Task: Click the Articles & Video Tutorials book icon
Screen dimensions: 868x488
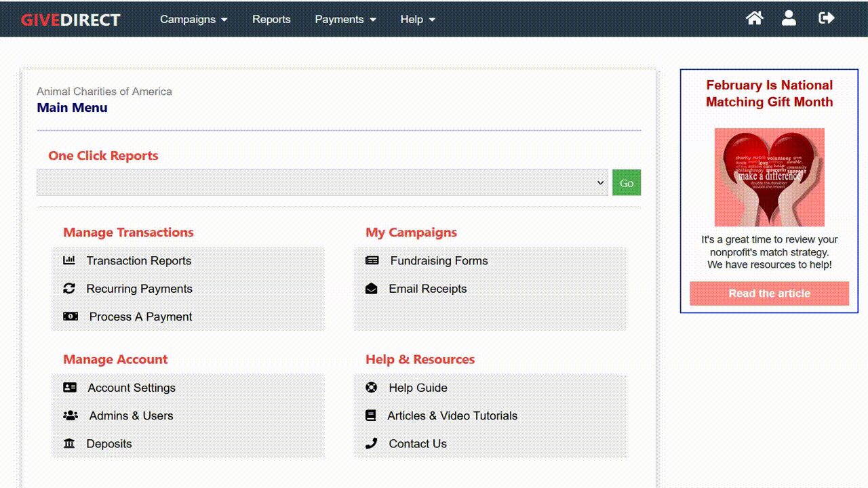Action: click(x=371, y=415)
